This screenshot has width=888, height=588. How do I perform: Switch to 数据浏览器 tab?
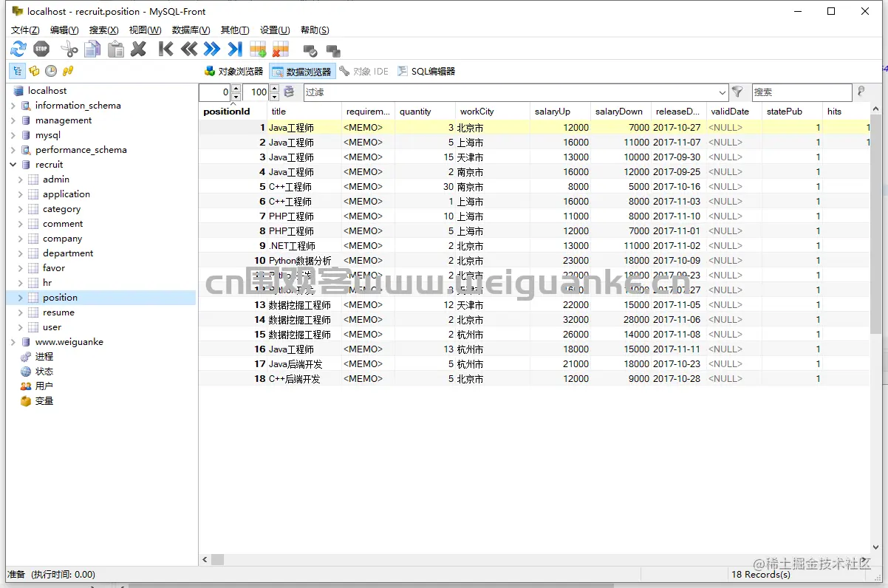click(x=301, y=72)
